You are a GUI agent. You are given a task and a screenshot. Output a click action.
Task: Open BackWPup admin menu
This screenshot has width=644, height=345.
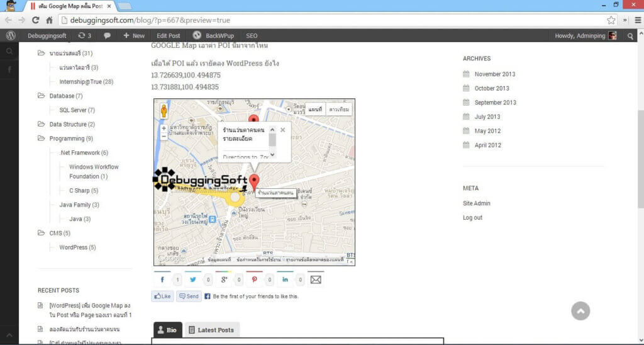pos(214,36)
